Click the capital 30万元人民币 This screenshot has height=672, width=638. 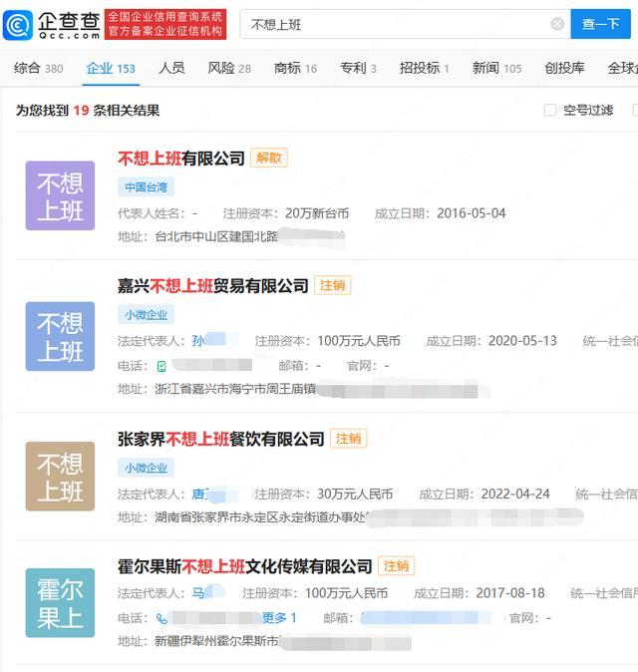[x=355, y=494]
